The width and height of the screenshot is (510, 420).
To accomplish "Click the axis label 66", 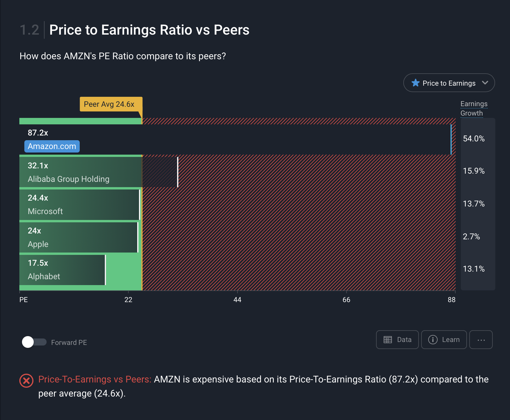I will point(346,299).
